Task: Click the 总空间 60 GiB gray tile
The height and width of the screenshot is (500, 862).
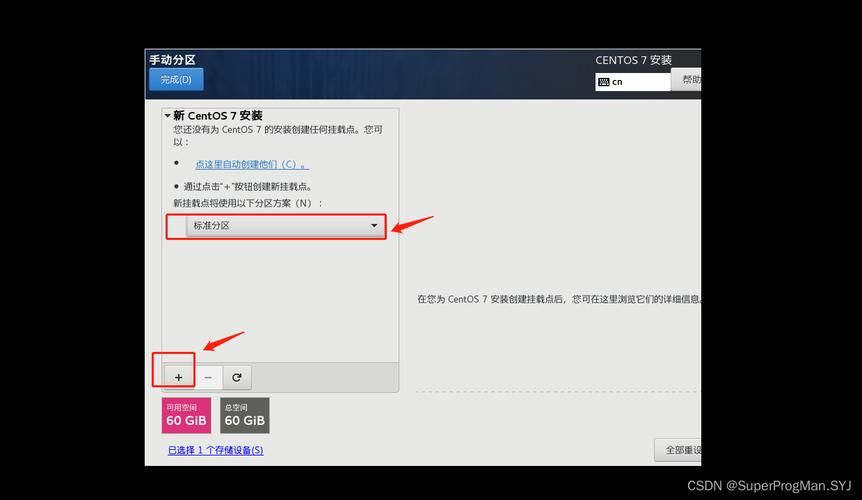Action: pyautogui.click(x=245, y=415)
